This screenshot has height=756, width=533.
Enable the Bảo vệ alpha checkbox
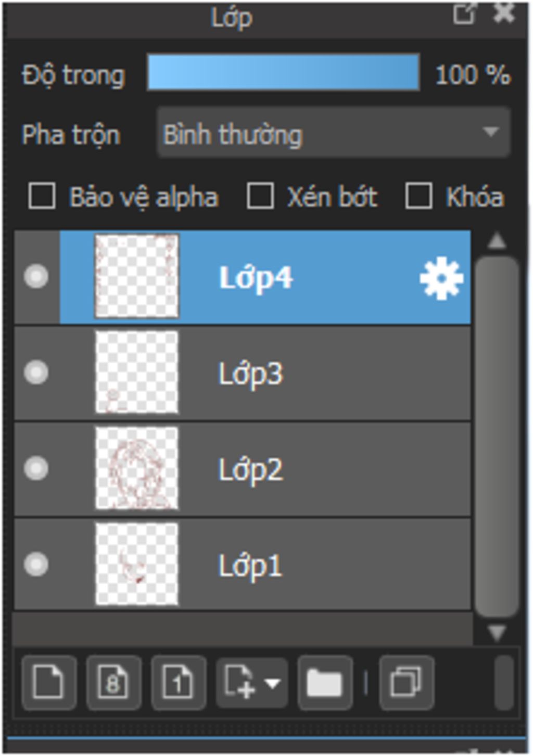click(x=42, y=196)
